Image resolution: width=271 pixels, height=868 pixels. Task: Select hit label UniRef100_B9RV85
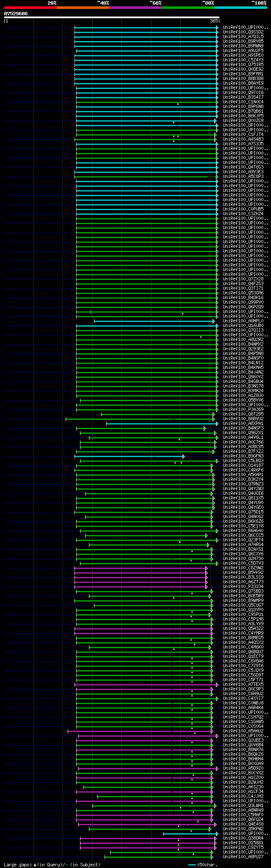click(x=243, y=41)
